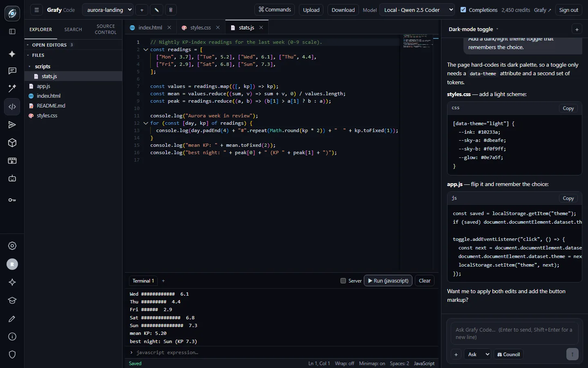
Task: Open the info circle icon
Action: 12,337
